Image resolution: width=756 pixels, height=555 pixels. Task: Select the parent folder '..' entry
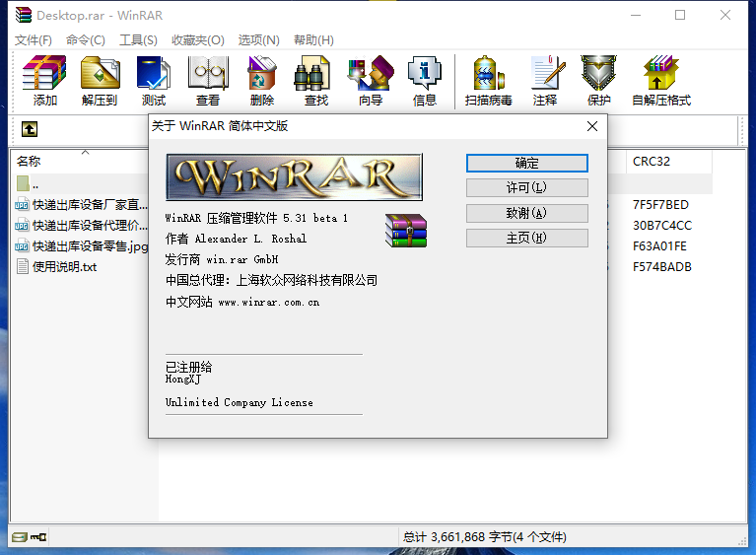(28, 183)
